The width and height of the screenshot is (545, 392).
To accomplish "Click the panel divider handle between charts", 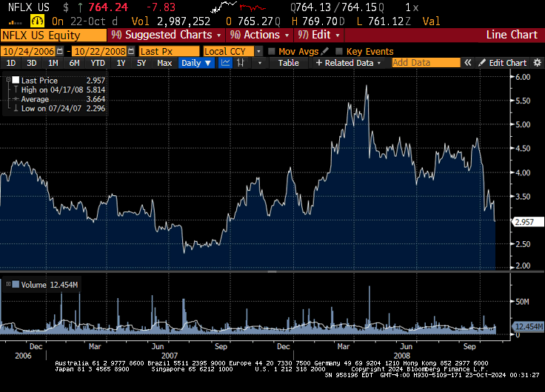I will 272,272.
